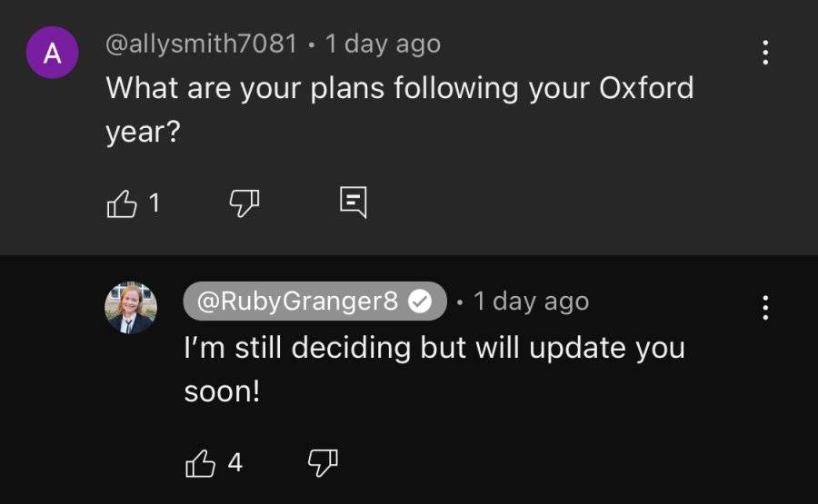Open Ruby Granger's profile photo
This screenshot has height=504, width=818.
pyautogui.click(x=130, y=308)
